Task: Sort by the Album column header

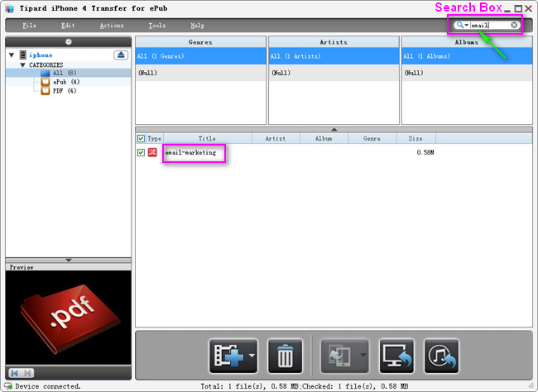Action: [324, 139]
